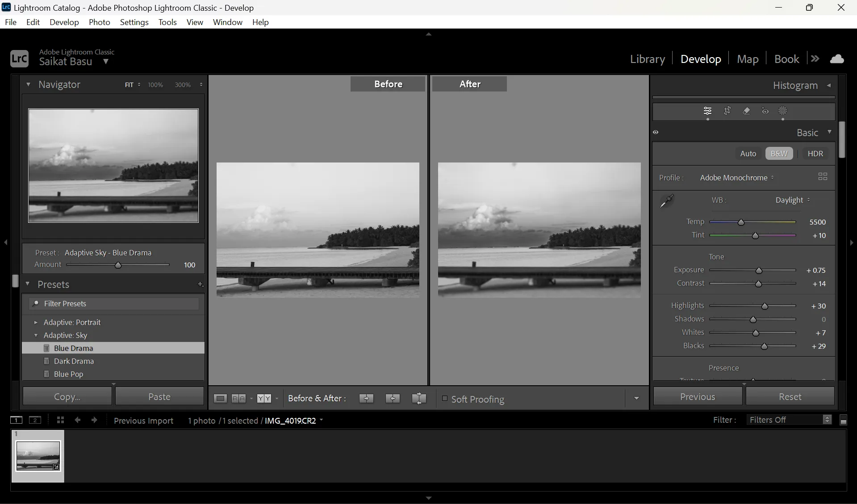The image size is (857, 504).
Task: Select the Crop & Straighten tool
Action: coord(727,111)
